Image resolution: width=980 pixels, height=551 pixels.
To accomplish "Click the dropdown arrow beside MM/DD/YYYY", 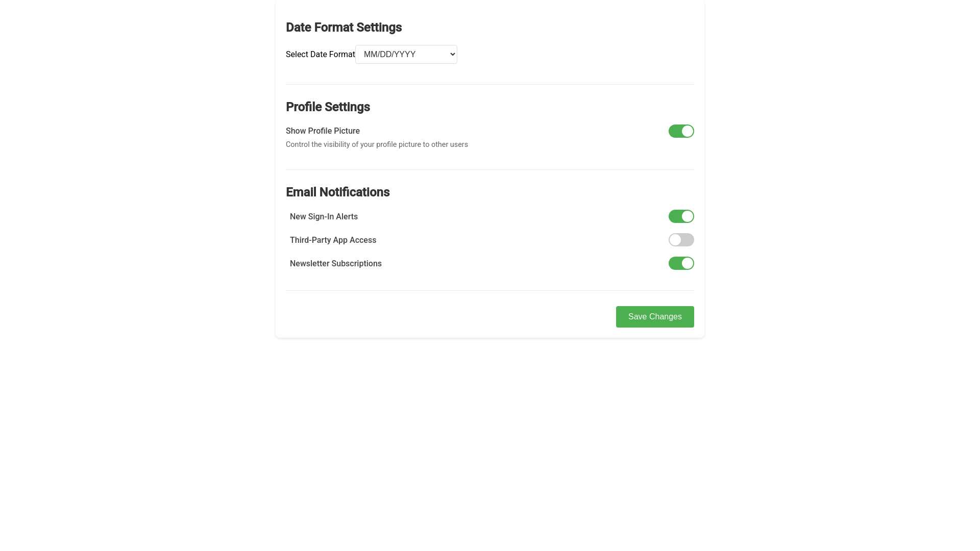I will coord(449,54).
